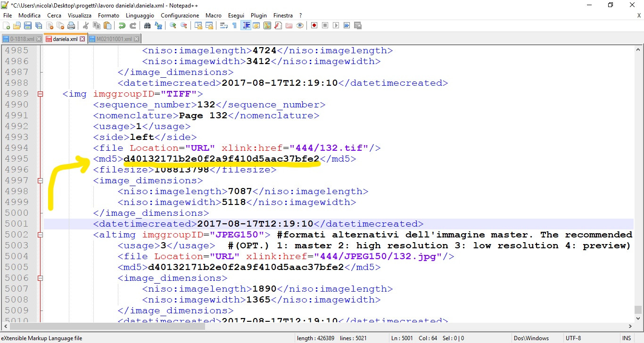
Task: Zoom out using magnifier minus icon
Action: pyautogui.click(x=184, y=25)
